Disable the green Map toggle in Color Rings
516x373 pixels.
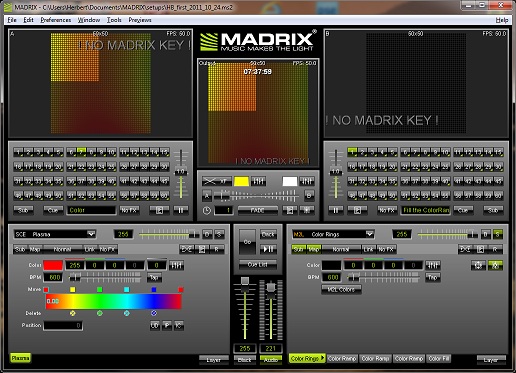(x=314, y=249)
